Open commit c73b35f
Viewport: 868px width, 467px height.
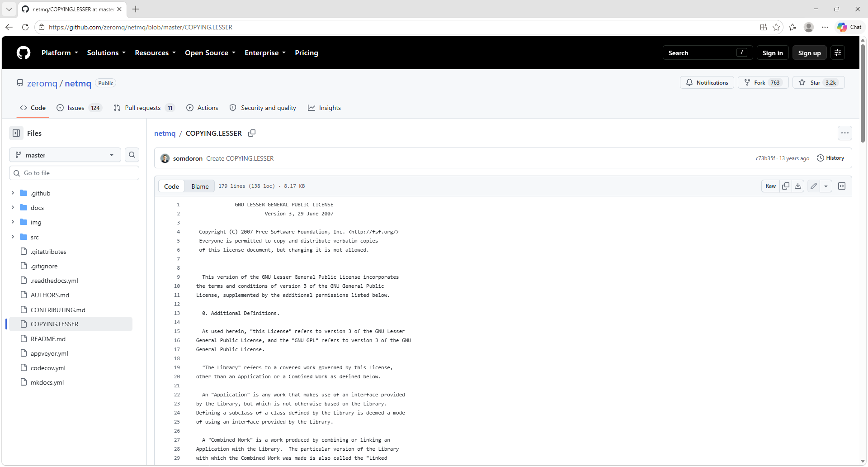[x=765, y=158]
